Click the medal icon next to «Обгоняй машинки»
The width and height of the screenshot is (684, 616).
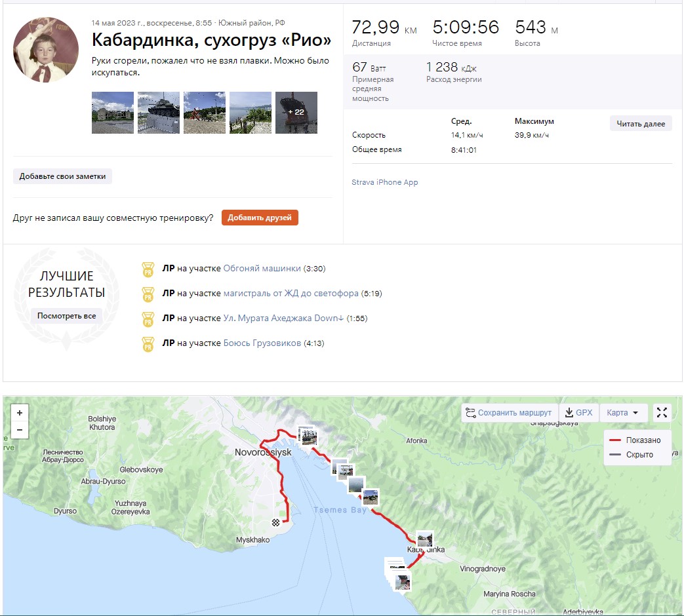click(148, 269)
